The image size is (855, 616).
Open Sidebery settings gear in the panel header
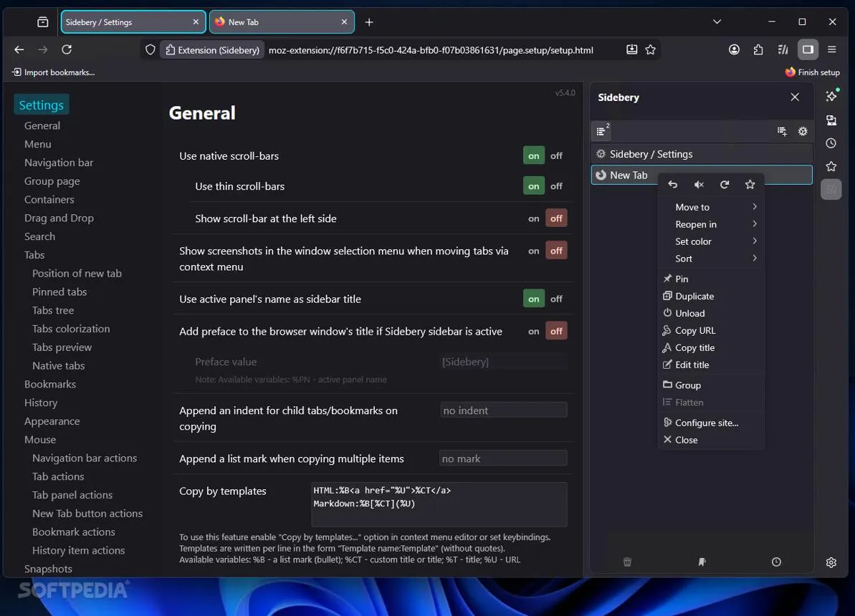803,131
